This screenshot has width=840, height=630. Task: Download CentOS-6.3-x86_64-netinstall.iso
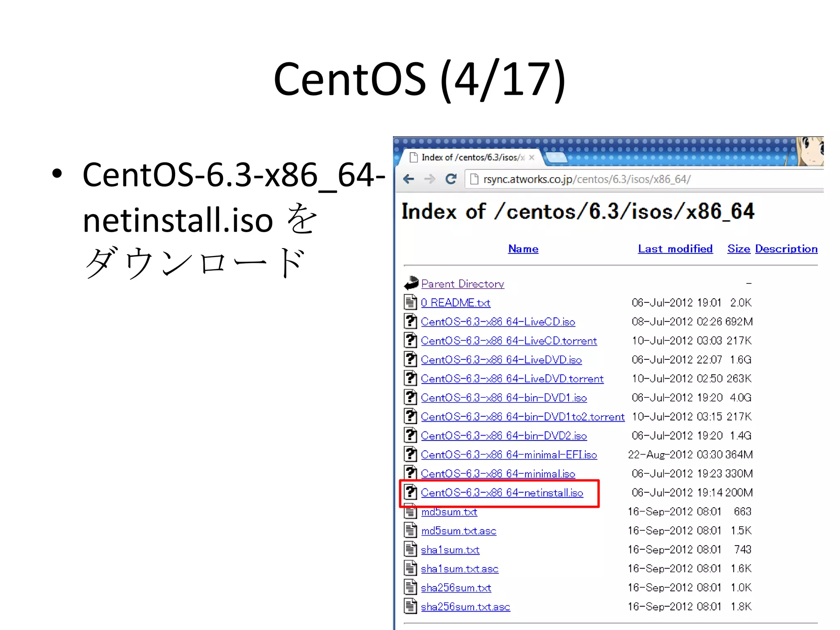coord(502,493)
